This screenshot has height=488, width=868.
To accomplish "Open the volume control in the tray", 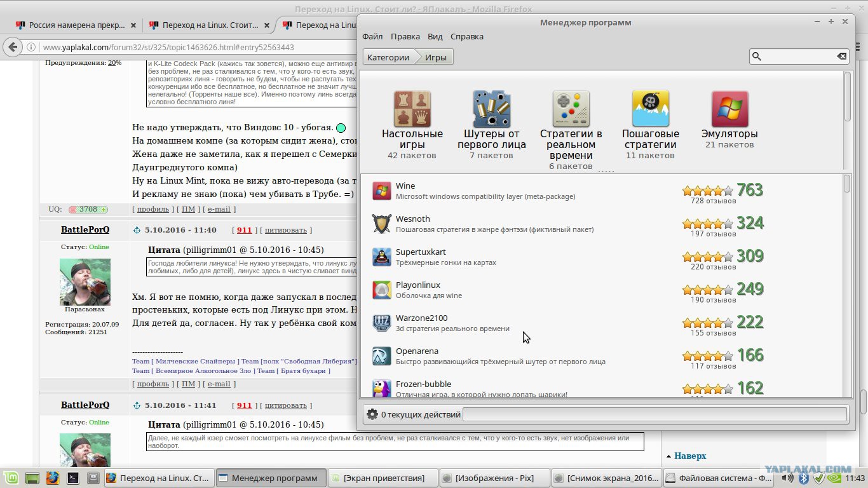I will point(788,478).
